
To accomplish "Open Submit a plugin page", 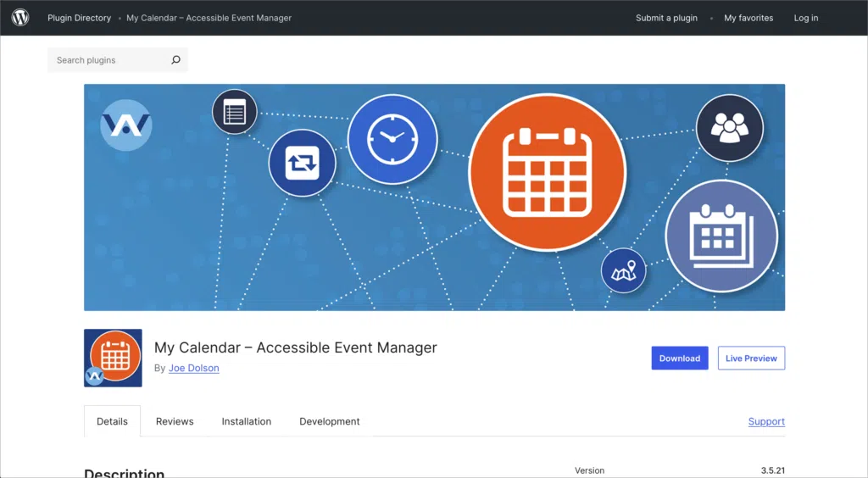I will coord(666,18).
